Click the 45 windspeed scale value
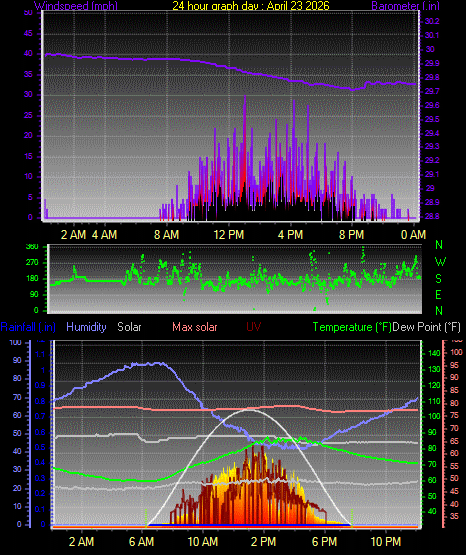The image size is (466, 555). click(x=28, y=34)
